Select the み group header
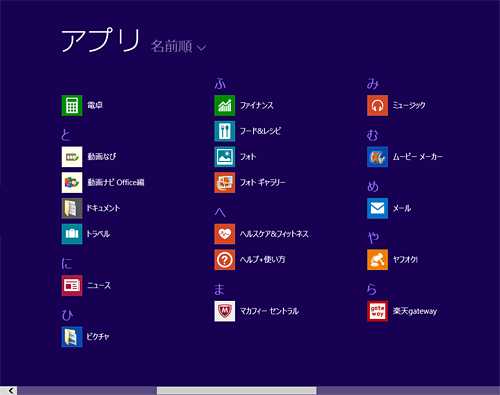This screenshot has height=395, width=500. [x=373, y=83]
